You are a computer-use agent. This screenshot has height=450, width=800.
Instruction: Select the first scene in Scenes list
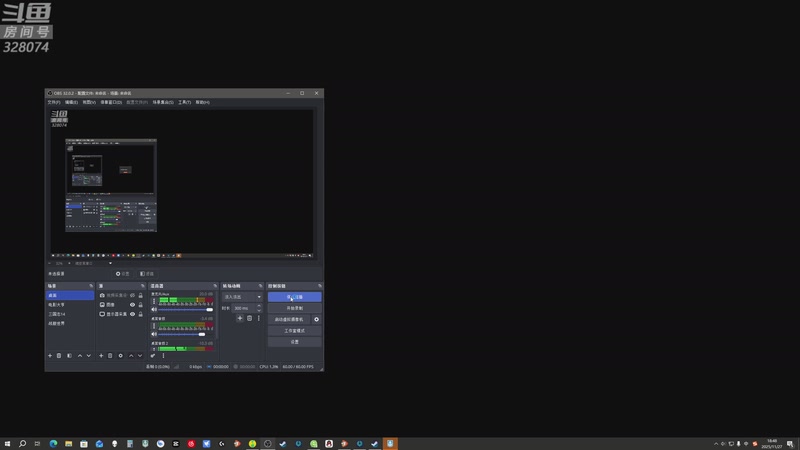pos(70,295)
